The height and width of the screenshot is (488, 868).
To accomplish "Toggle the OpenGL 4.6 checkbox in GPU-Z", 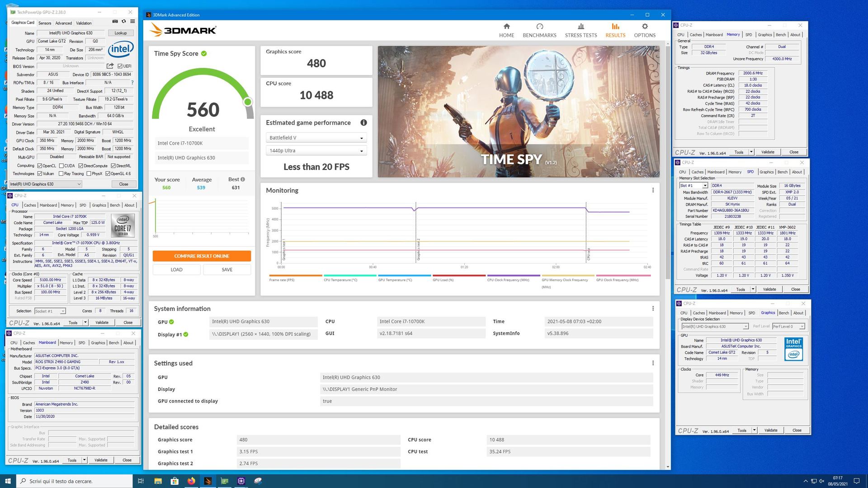I will coord(108,174).
